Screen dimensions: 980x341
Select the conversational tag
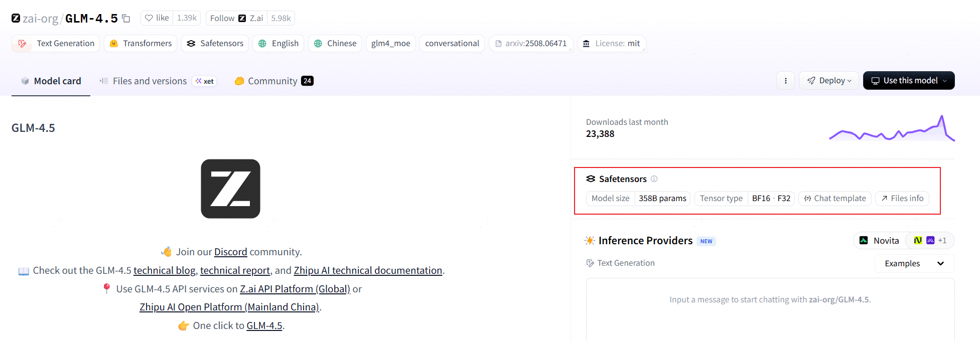tap(452, 43)
